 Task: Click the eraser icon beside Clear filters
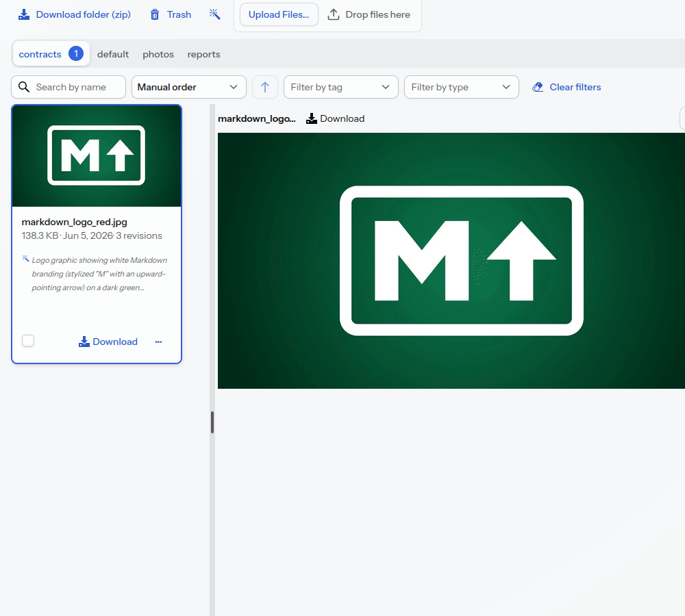pyautogui.click(x=538, y=87)
